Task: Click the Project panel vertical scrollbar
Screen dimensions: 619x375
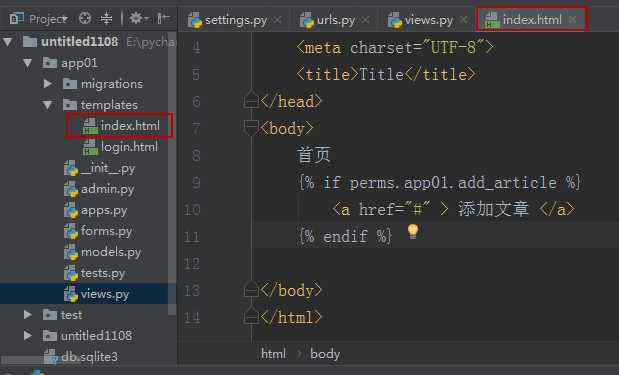Action: [172, 174]
